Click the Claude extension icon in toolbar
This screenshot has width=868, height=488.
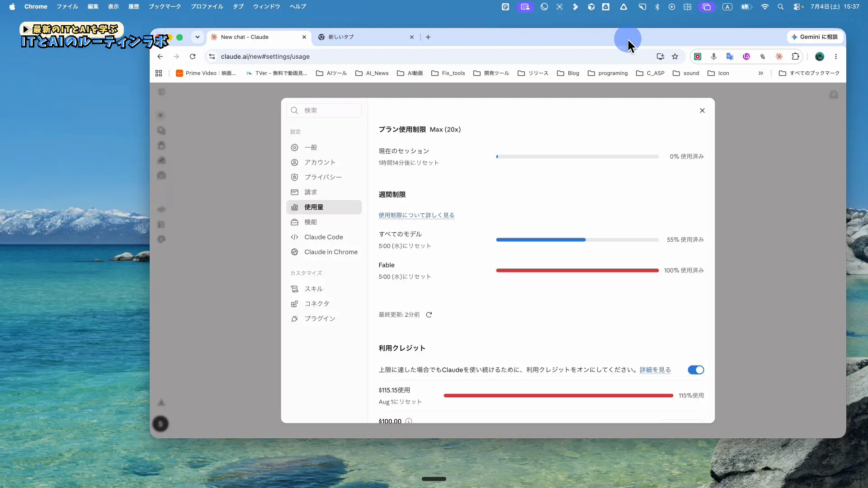click(x=779, y=56)
